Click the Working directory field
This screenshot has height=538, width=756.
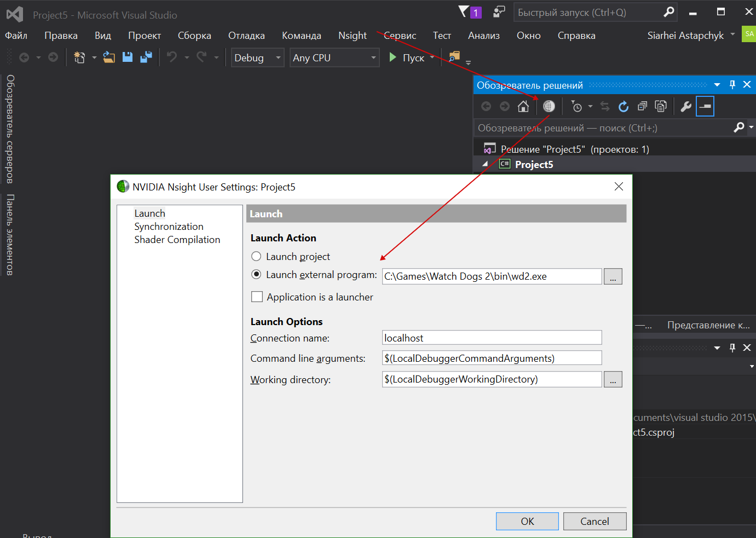click(x=492, y=379)
